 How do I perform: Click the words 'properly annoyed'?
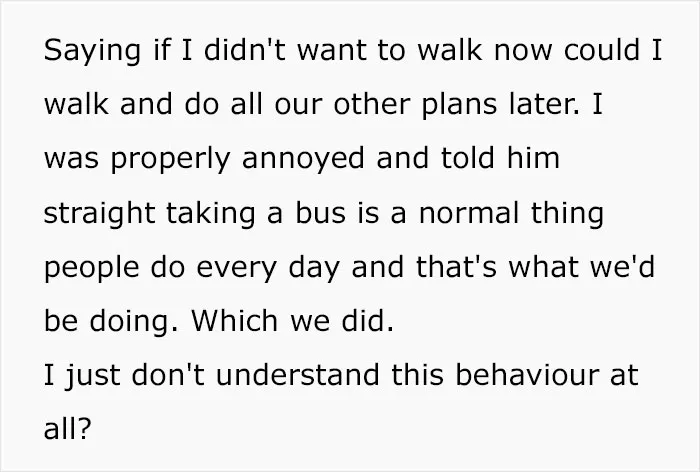(238, 159)
